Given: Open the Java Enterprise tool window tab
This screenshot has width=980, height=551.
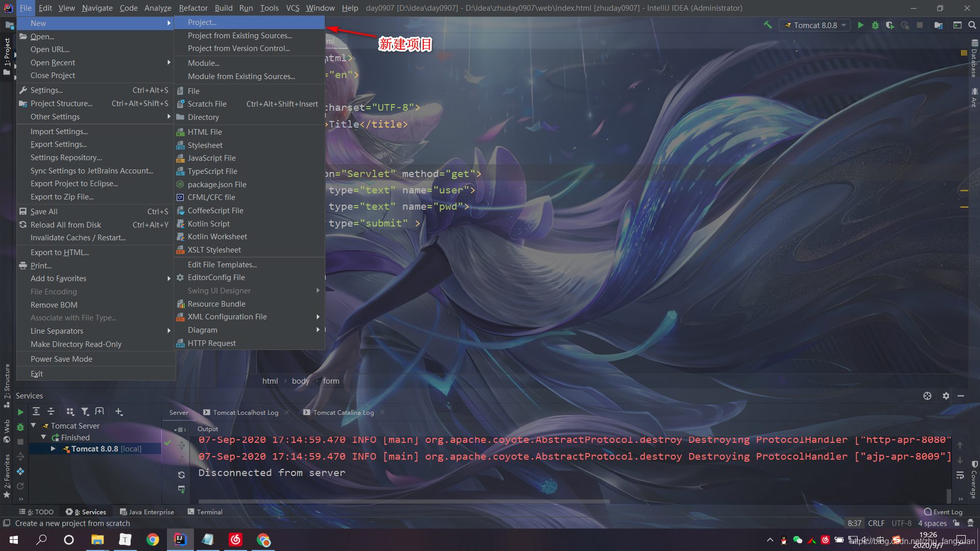Looking at the screenshot, I should [147, 512].
